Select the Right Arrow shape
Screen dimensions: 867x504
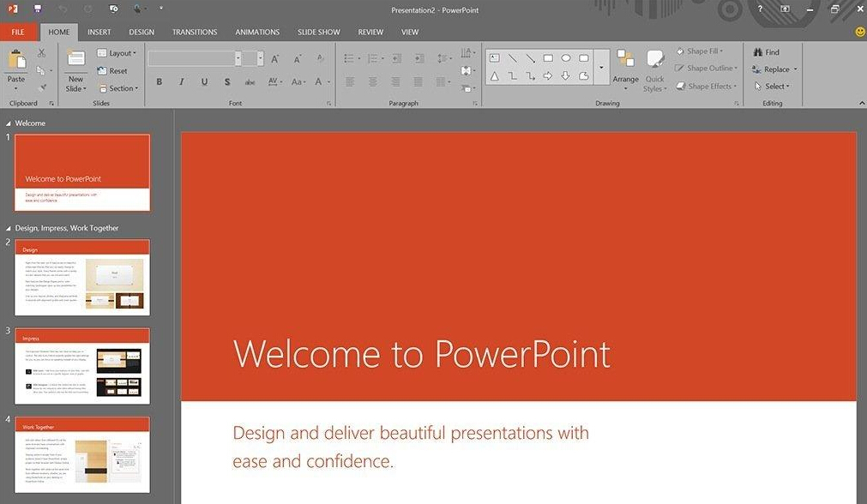pos(548,75)
